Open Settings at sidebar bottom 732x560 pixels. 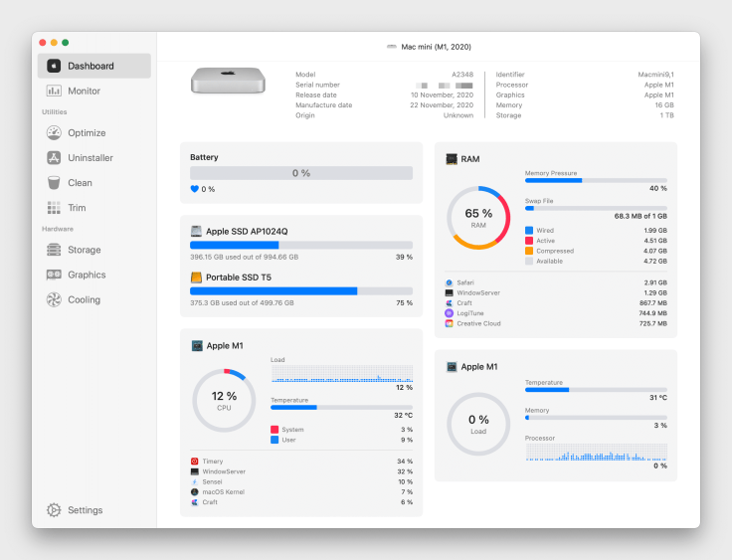tap(93, 510)
